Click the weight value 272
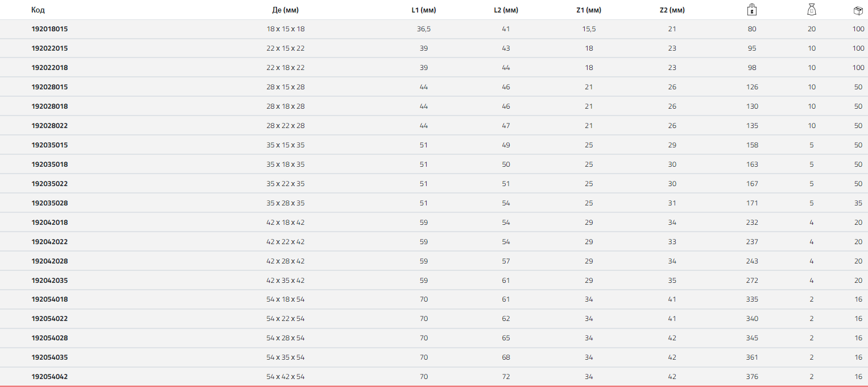This screenshot has width=868, height=387. (752, 281)
